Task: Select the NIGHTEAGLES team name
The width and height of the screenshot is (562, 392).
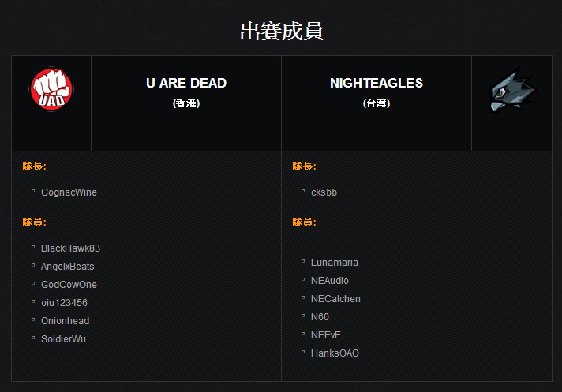Action: [x=377, y=83]
